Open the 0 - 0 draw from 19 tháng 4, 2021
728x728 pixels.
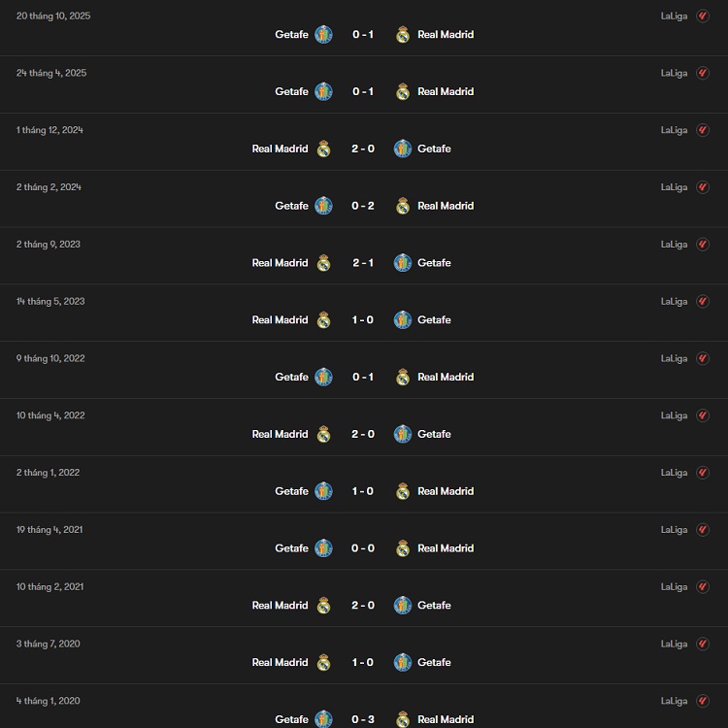[363, 548]
